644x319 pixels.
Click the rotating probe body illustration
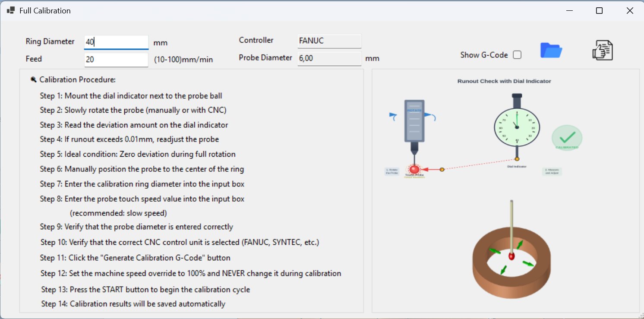[x=414, y=121]
